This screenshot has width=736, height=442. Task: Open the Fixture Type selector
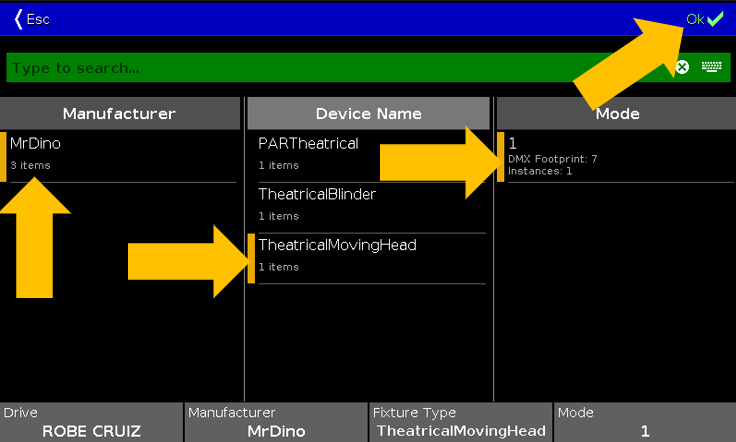tap(460, 422)
